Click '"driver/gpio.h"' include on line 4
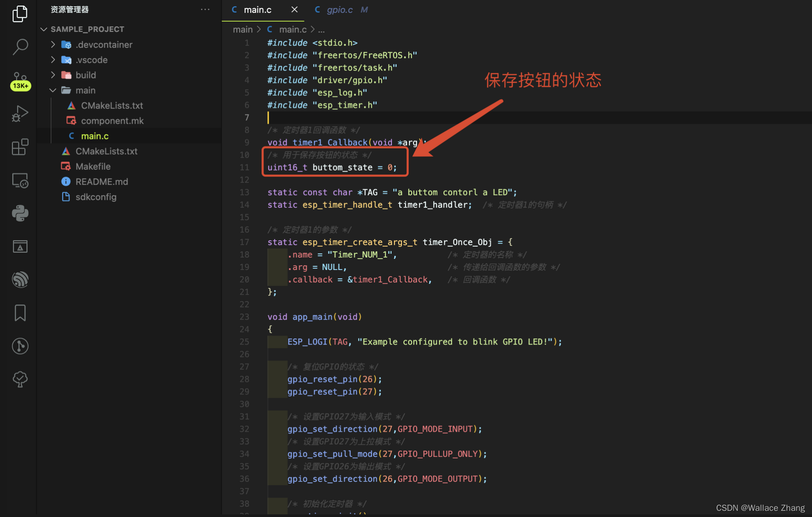The height and width of the screenshot is (517, 812). [x=350, y=80]
